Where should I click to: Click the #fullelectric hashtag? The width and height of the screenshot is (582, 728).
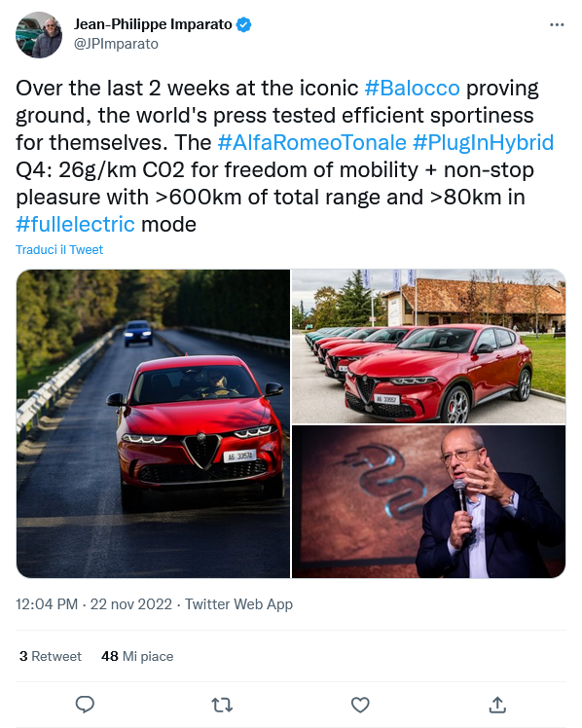(75, 225)
